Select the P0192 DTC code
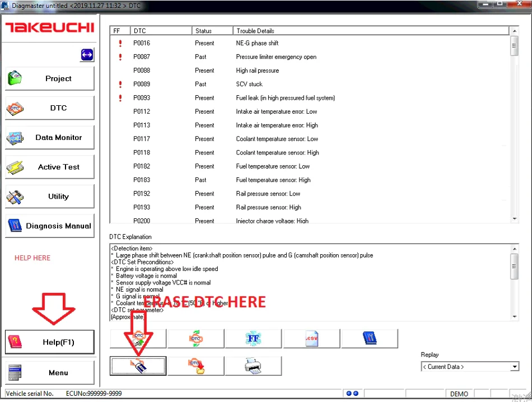The image size is (532, 402). [142, 194]
